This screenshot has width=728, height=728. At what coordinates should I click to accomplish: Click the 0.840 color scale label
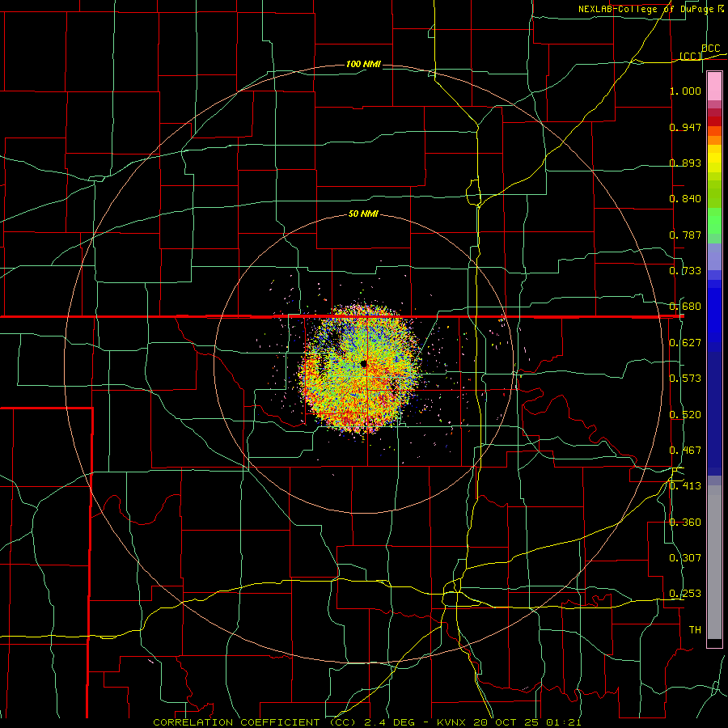click(685, 199)
